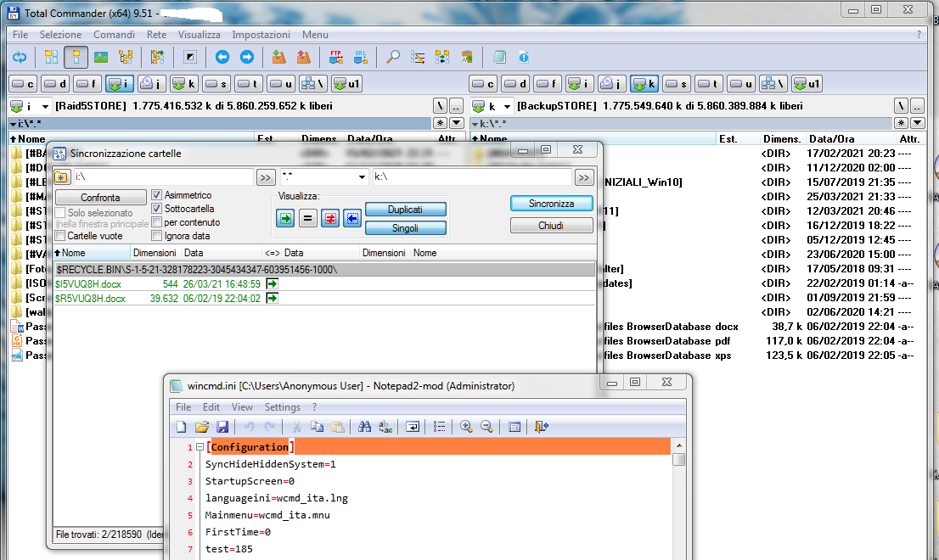Click the Duplicati button
Image resolution: width=939 pixels, height=560 pixels.
(x=406, y=210)
